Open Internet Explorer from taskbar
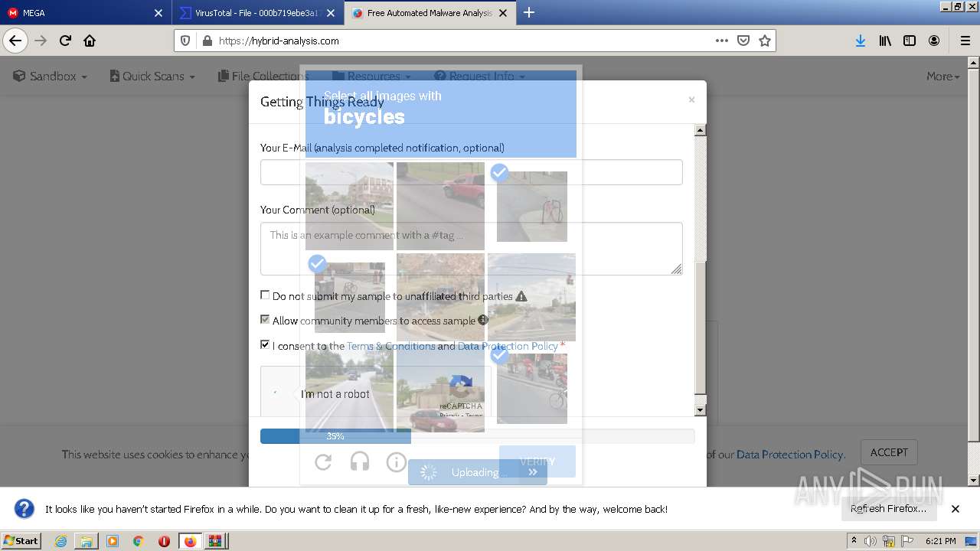Viewport: 980px width, 551px height. (60, 541)
